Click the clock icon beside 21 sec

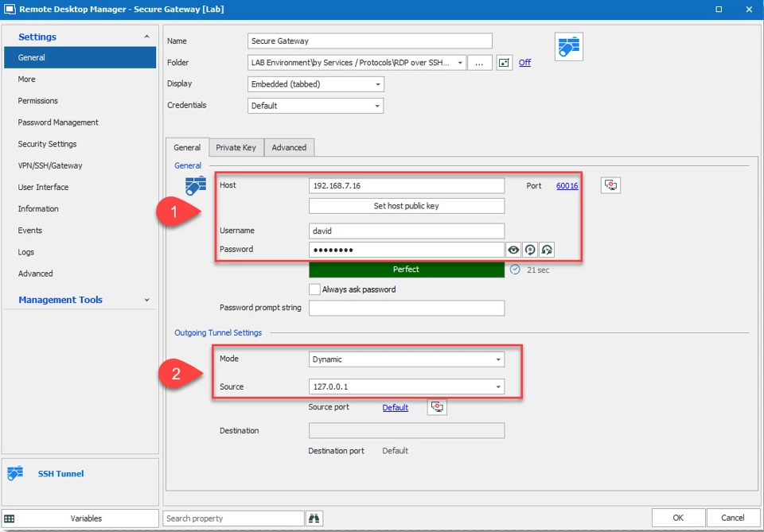click(515, 270)
